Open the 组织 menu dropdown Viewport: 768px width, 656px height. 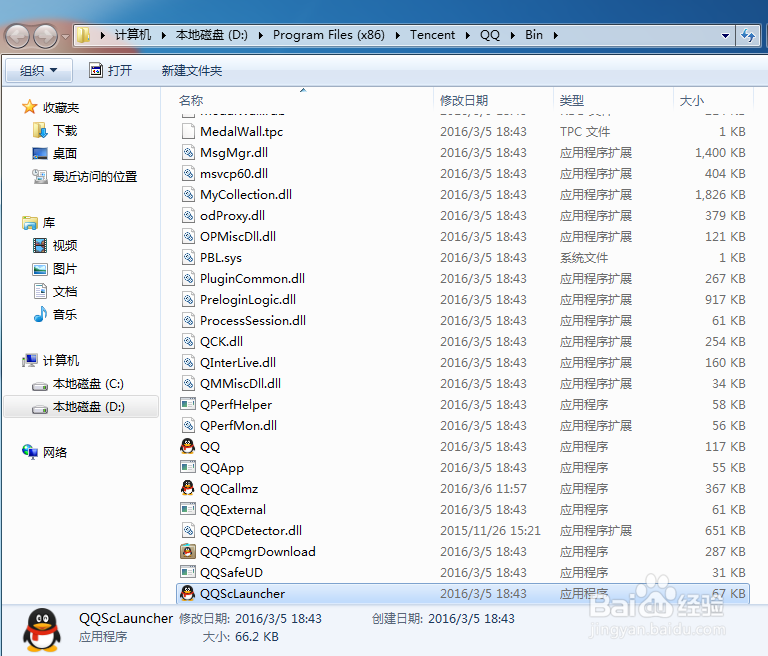pos(39,71)
